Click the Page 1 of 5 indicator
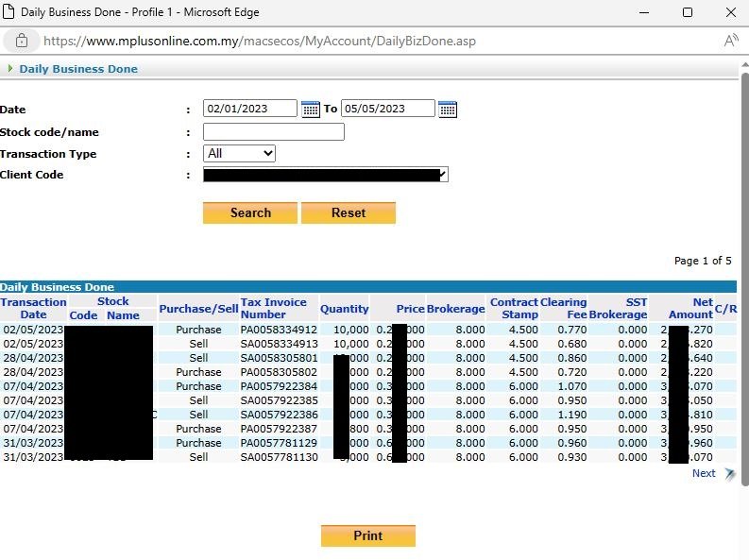Screen dimensions: 749x560 point(702,261)
